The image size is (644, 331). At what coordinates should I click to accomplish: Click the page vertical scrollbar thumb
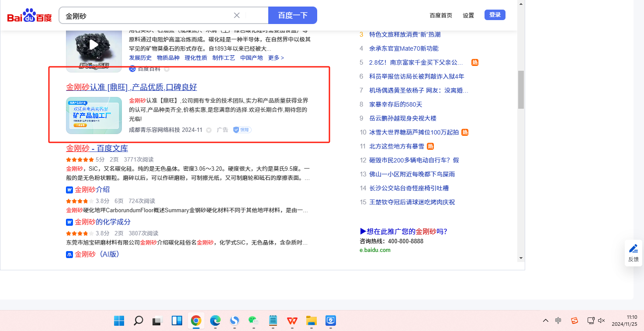click(x=521, y=90)
